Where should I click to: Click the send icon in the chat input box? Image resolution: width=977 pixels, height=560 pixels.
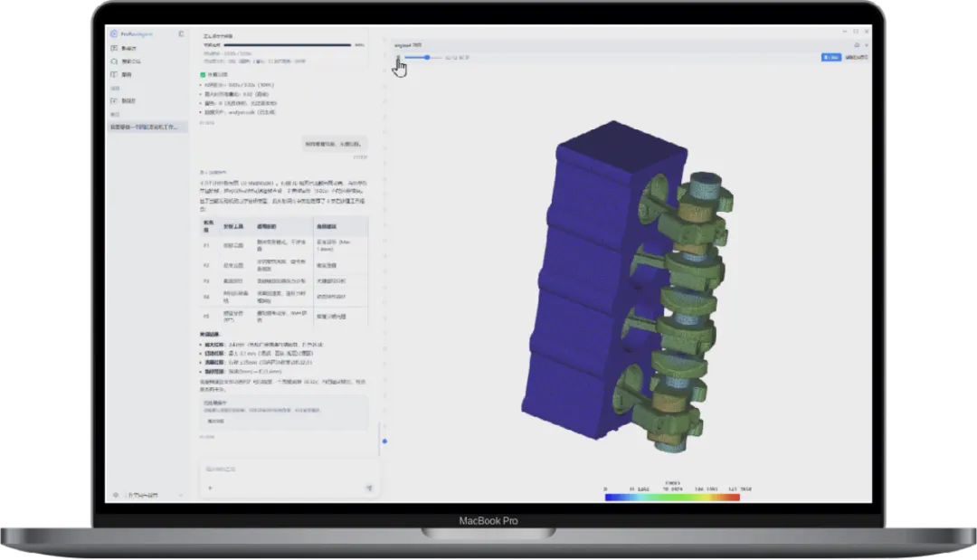tap(369, 488)
